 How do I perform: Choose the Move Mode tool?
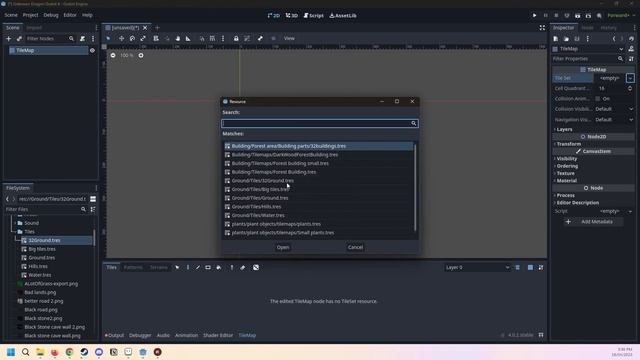[x=121, y=38]
